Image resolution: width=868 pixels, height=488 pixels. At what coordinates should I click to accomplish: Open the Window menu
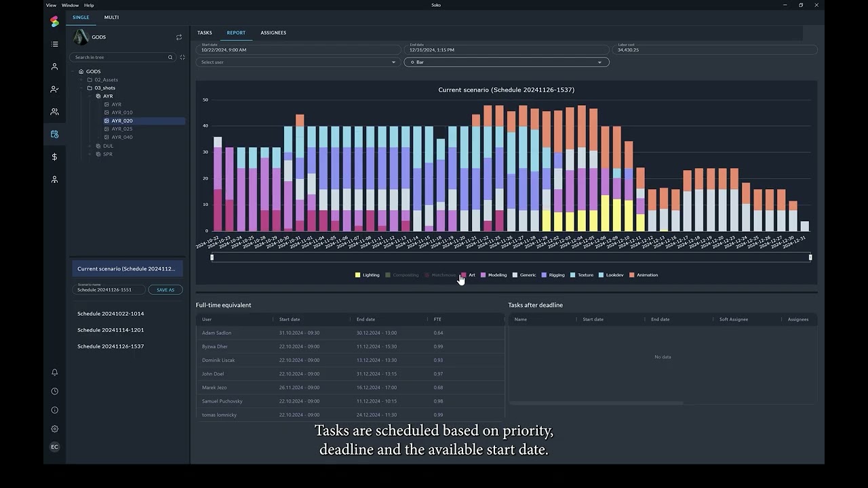tap(70, 5)
